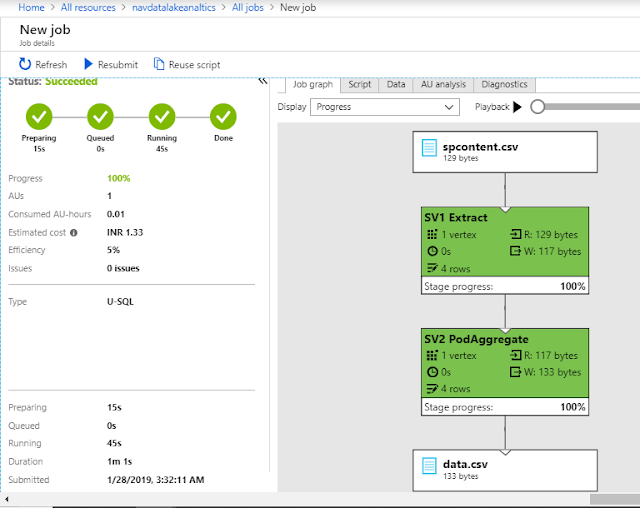
Task: Click clock icon in SV1 Extract
Action: pos(432,251)
